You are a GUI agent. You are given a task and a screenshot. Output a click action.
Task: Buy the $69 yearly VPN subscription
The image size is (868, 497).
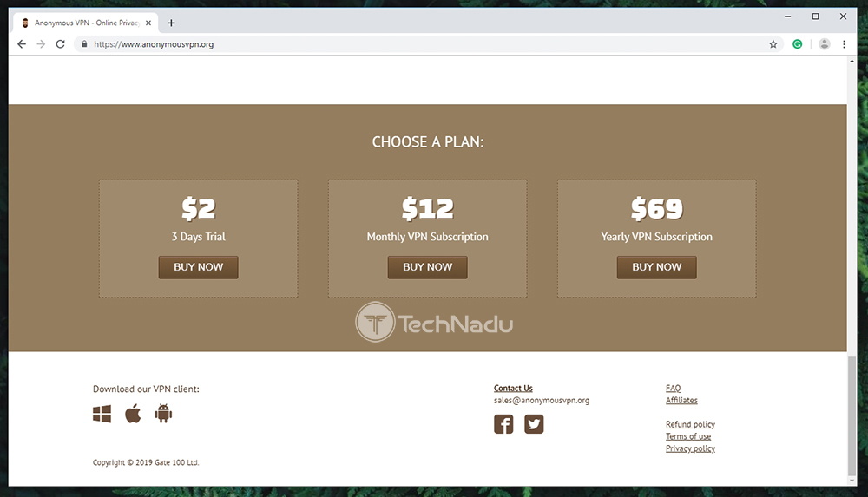click(656, 267)
